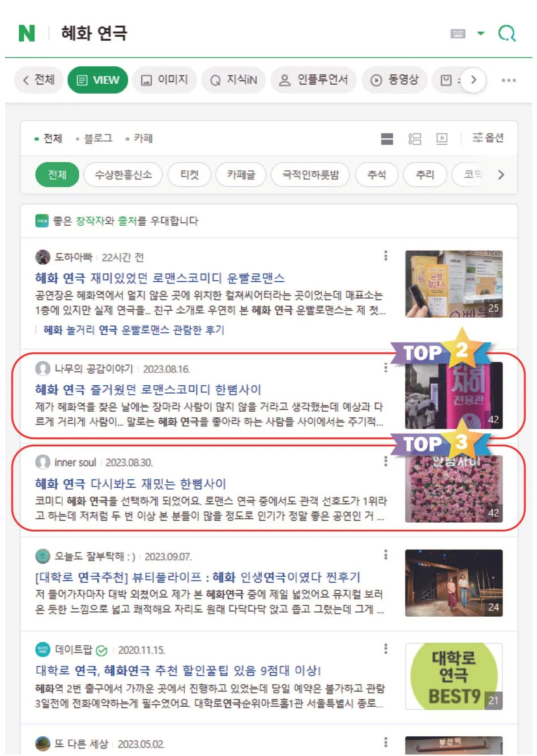Image resolution: width=537 pixels, height=756 pixels.
Task: Open 대학로 연극 BEST9 thumbnail
Action: [x=454, y=677]
